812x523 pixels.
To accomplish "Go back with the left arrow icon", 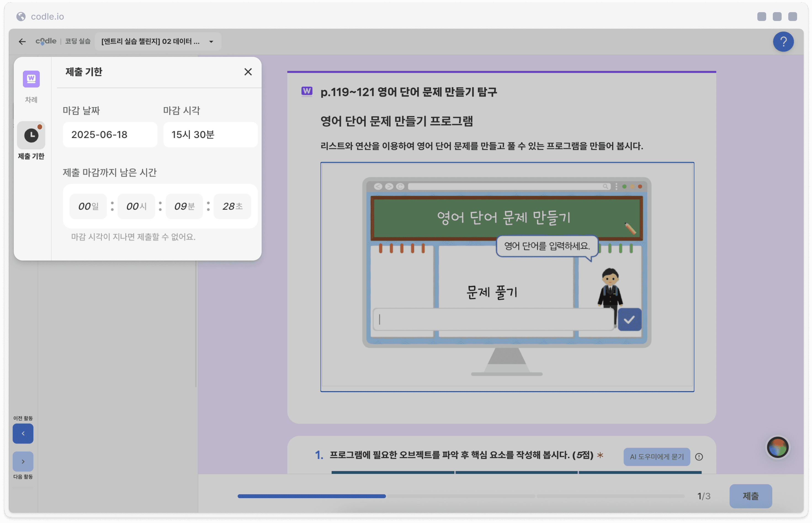I will (x=22, y=41).
